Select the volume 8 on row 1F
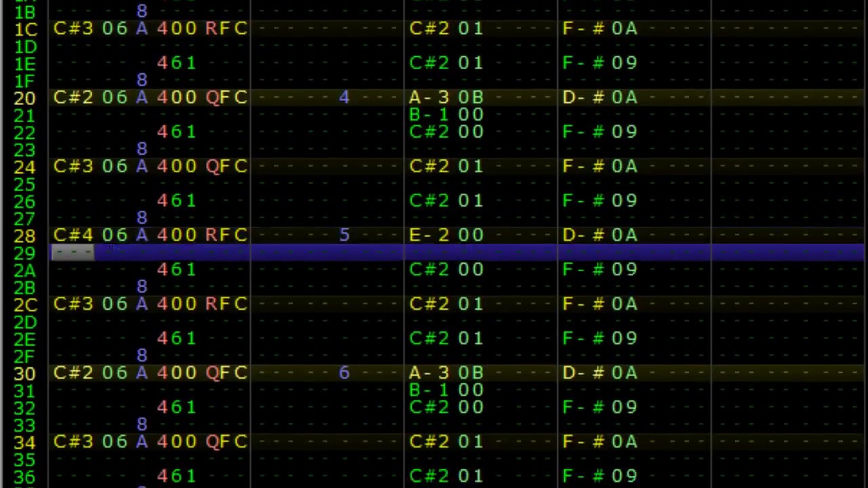868x488 pixels. pyautogui.click(x=141, y=81)
